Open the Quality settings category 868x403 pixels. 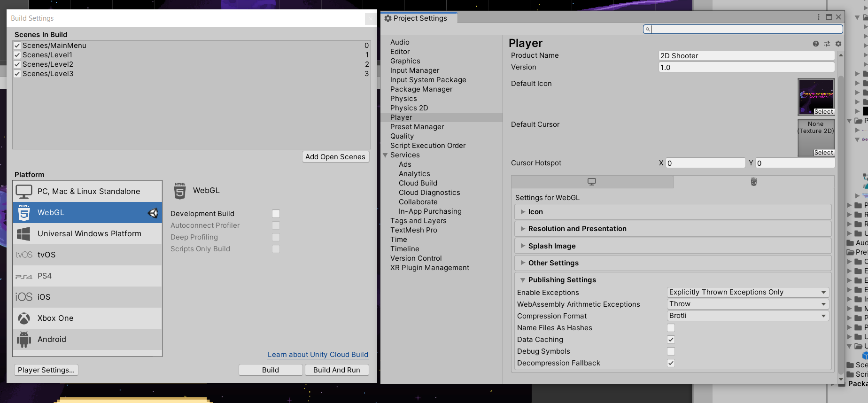(402, 136)
